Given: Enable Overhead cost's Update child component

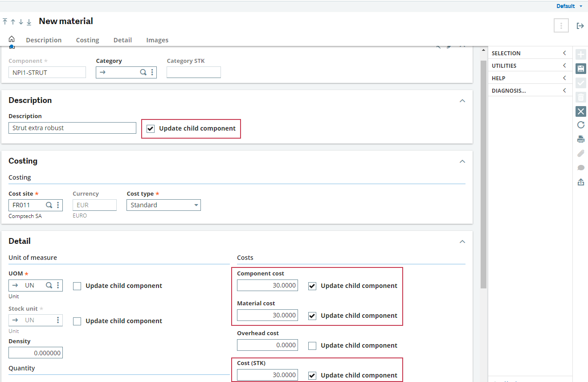Looking at the screenshot, I should pyautogui.click(x=313, y=346).
